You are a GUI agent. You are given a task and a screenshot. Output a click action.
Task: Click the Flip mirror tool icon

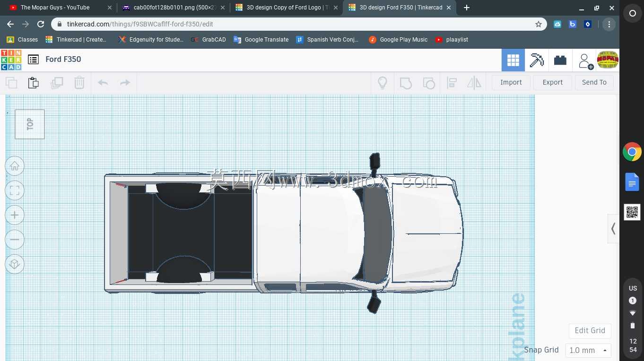click(474, 83)
